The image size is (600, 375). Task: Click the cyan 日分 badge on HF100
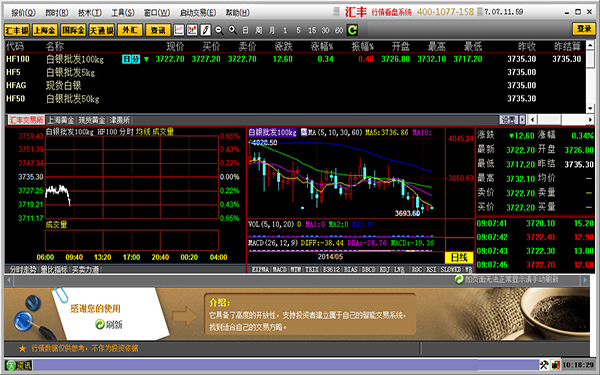pyautogui.click(x=131, y=59)
